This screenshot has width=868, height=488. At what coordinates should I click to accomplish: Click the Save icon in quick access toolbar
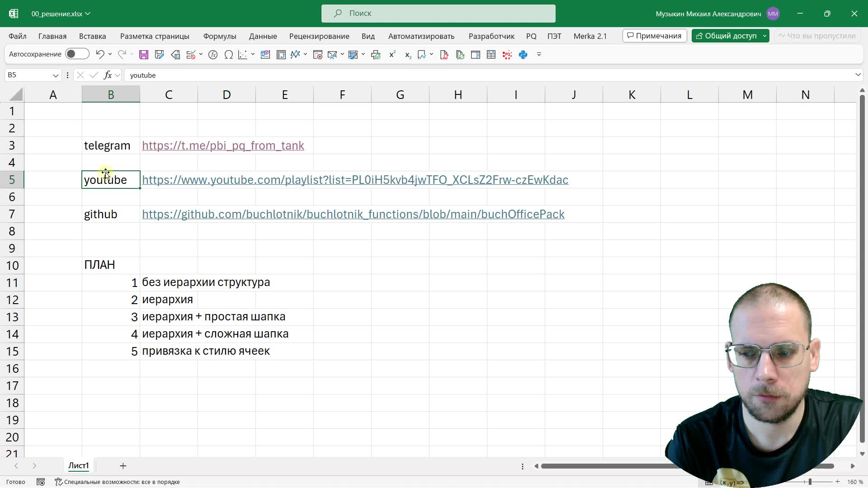(144, 55)
